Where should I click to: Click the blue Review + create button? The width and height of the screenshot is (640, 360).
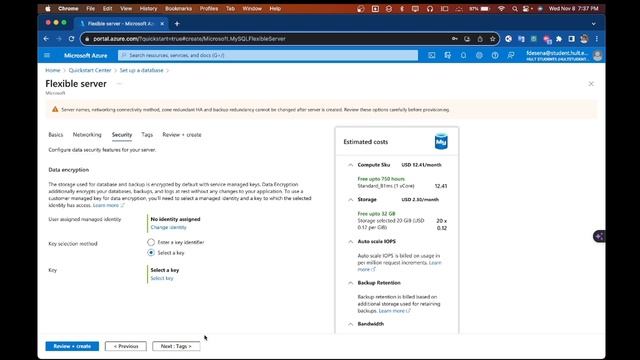pos(72,346)
